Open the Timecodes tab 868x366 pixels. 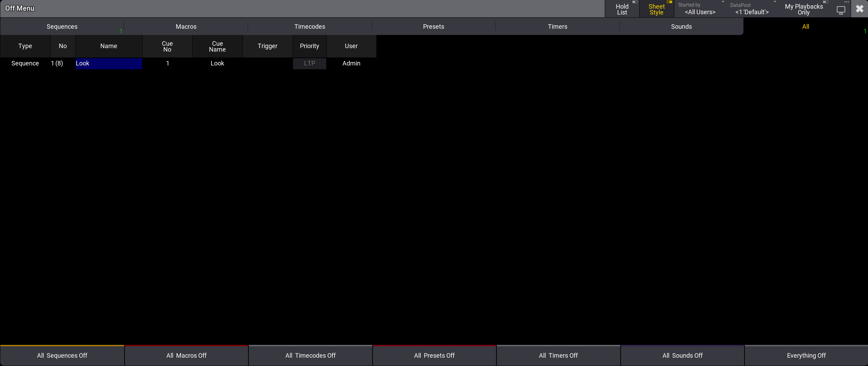coord(310,27)
